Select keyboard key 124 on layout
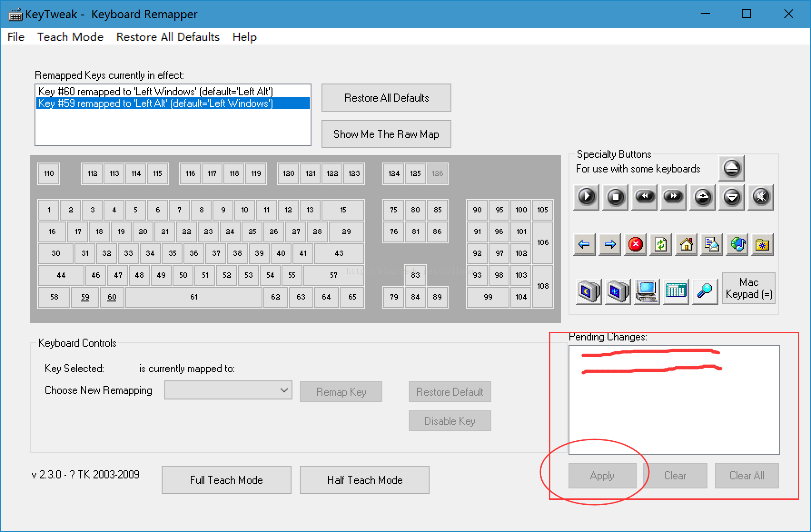This screenshot has width=811, height=532. [394, 173]
